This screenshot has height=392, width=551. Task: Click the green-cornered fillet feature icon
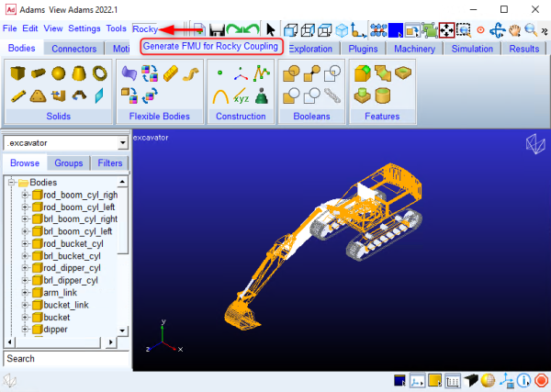coord(363,73)
